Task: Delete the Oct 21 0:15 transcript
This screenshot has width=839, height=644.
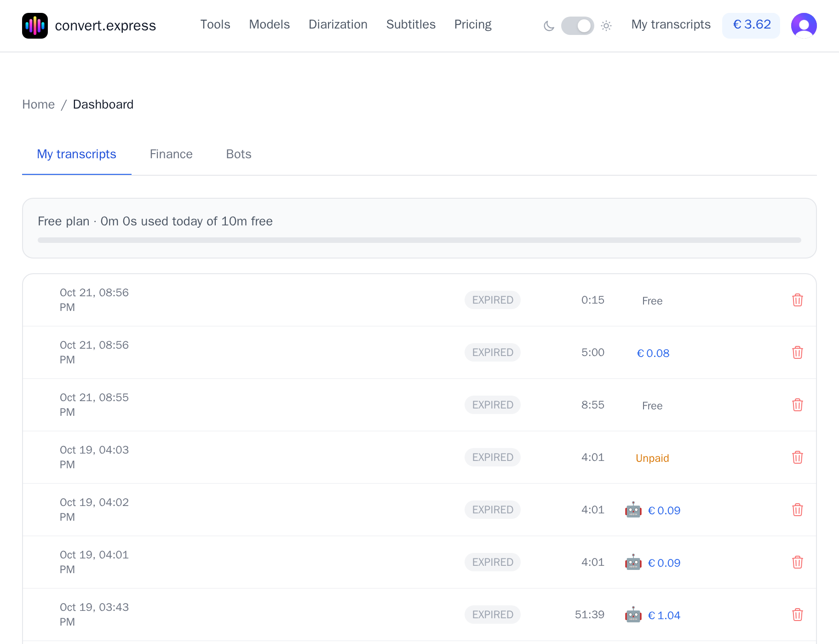Action: [798, 300]
